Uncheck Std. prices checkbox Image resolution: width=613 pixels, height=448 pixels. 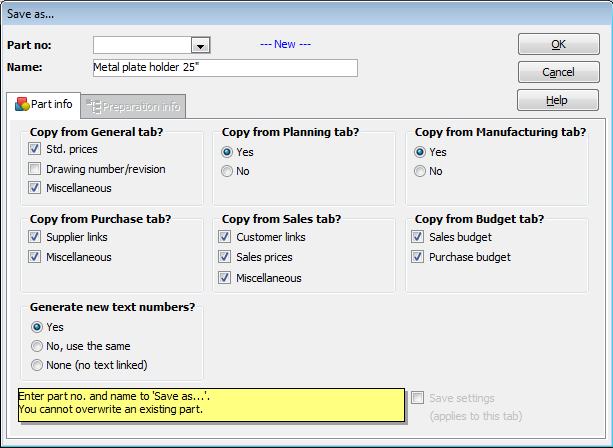click(35, 150)
